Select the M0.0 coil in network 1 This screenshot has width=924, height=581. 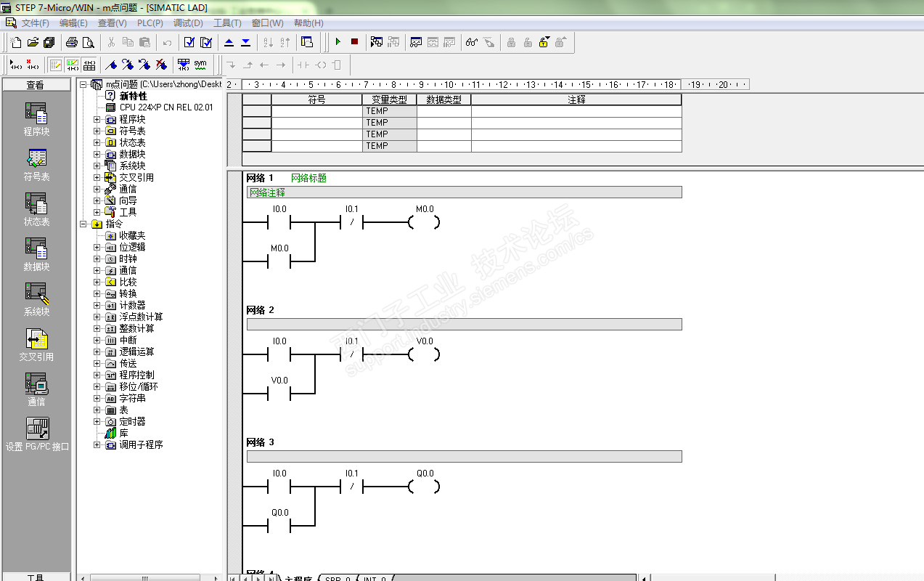tap(425, 223)
